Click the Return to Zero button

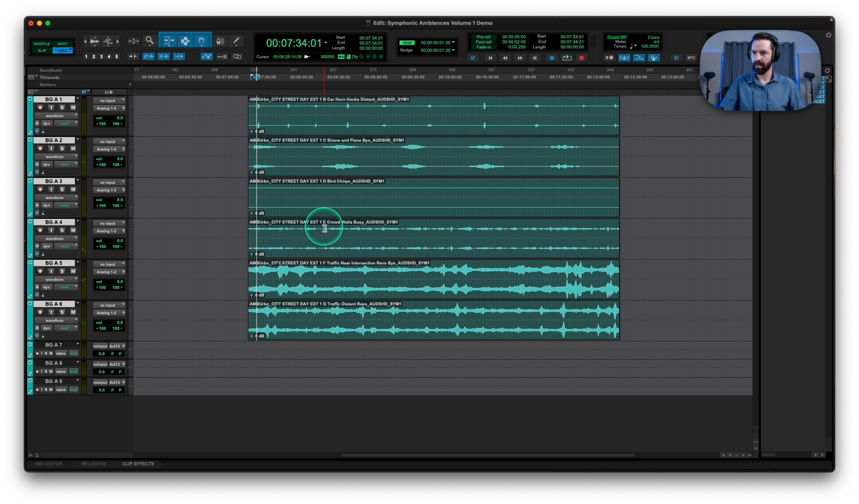pos(490,58)
